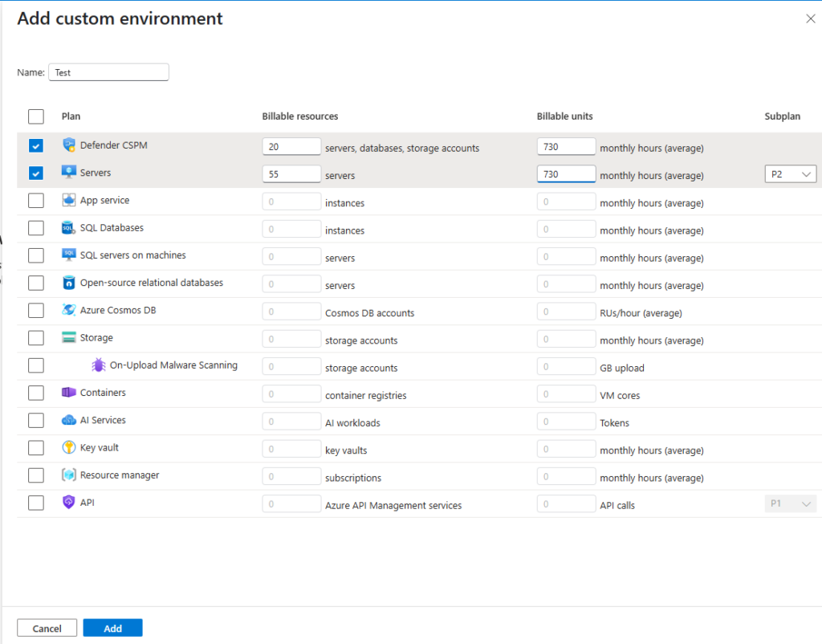Click the Billable resources column header
The image size is (822, 644).
[300, 116]
